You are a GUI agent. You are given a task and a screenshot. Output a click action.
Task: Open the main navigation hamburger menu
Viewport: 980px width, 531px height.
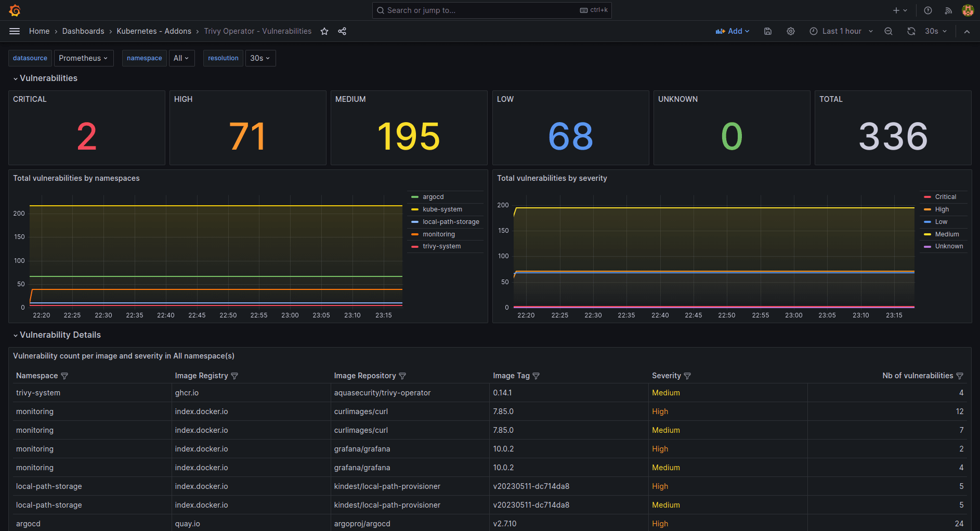[x=15, y=31]
